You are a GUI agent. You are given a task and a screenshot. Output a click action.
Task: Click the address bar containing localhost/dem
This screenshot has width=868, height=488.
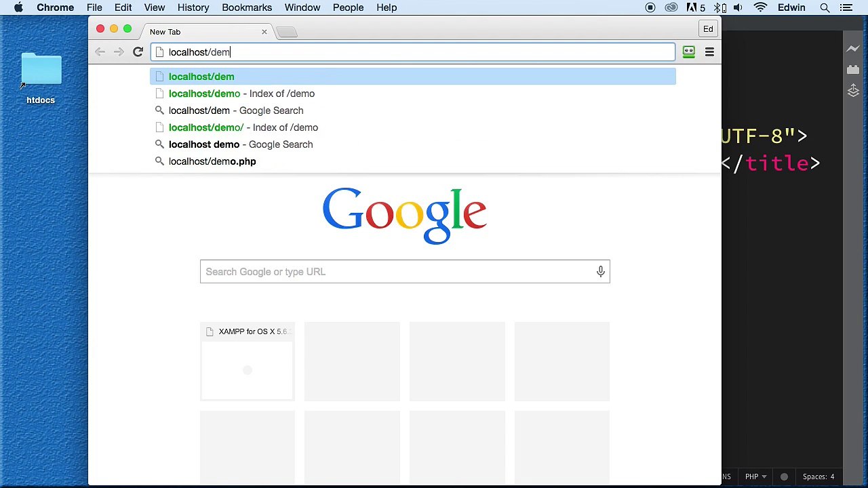[x=413, y=52]
